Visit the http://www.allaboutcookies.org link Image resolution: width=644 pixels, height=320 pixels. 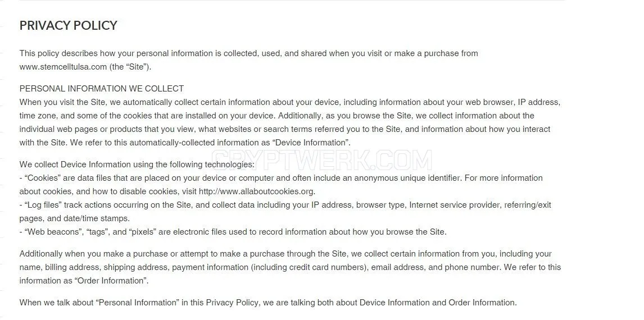click(x=257, y=191)
